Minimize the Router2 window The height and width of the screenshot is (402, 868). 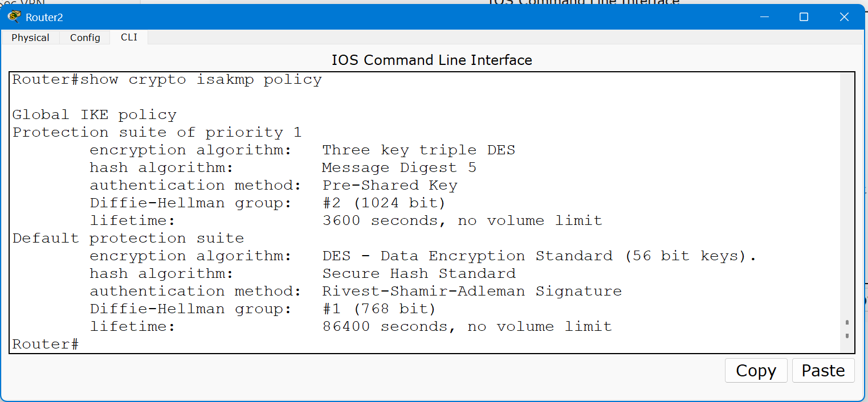coord(764,17)
